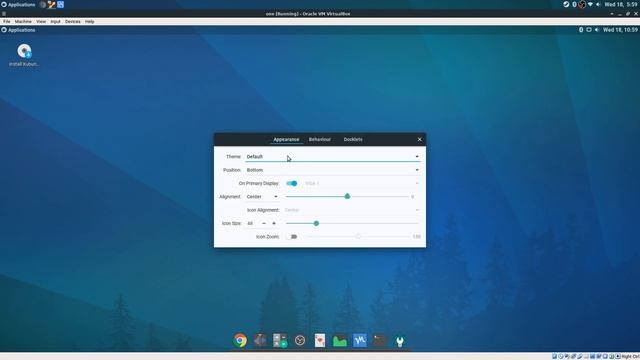The width and height of the screenshot is (640, 360).
Task: Decrease icon size with minus button
Action: pyautogui.click(x=264, y=223)
